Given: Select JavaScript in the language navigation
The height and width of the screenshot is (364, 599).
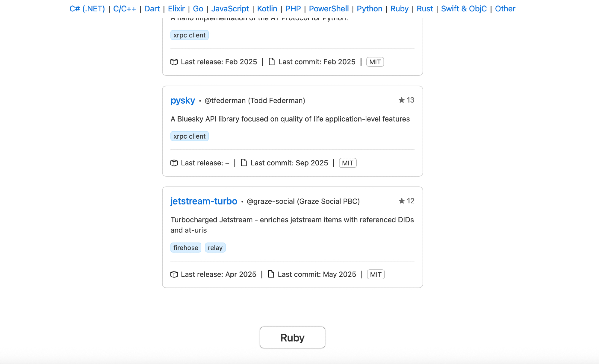Looking at the screenshot, I should click(x=230, y=9).
